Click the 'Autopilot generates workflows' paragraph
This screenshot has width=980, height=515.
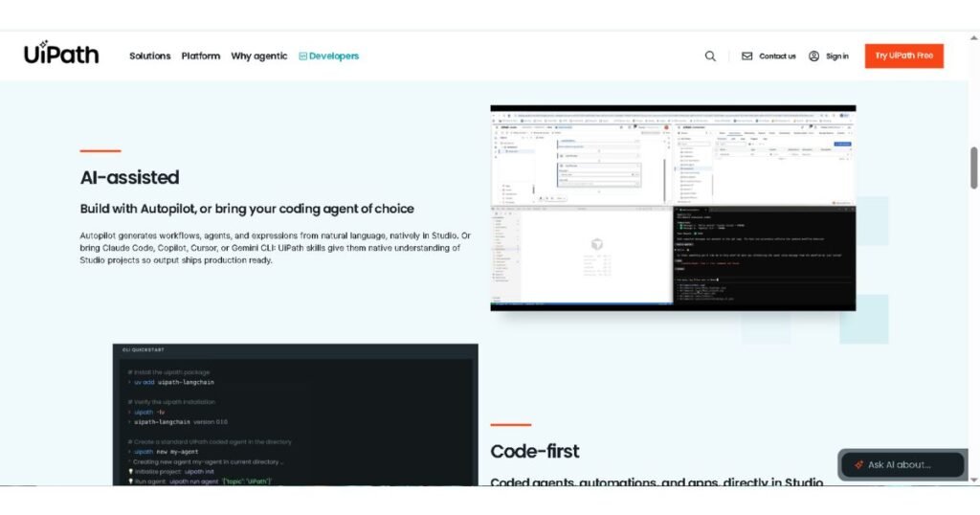(x=275, y=248)
